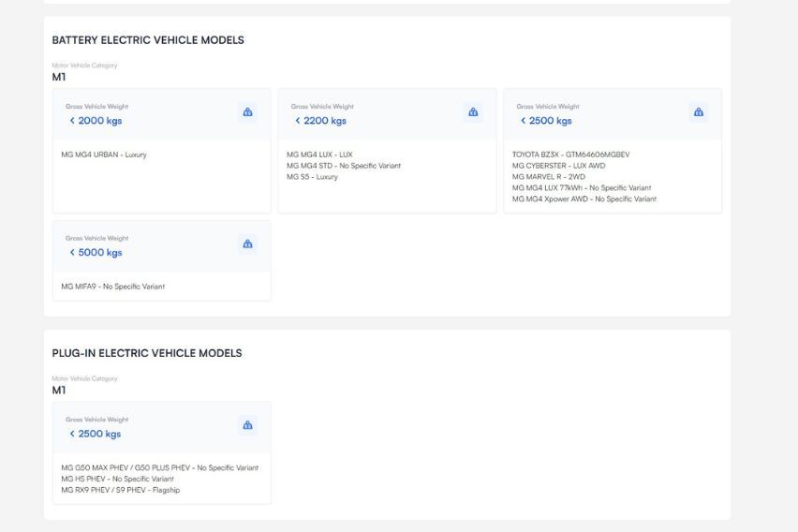798x532 pixels.
Task: Click 'MG MG4 STD - No Specific Variant'
Action: (344, 166)
